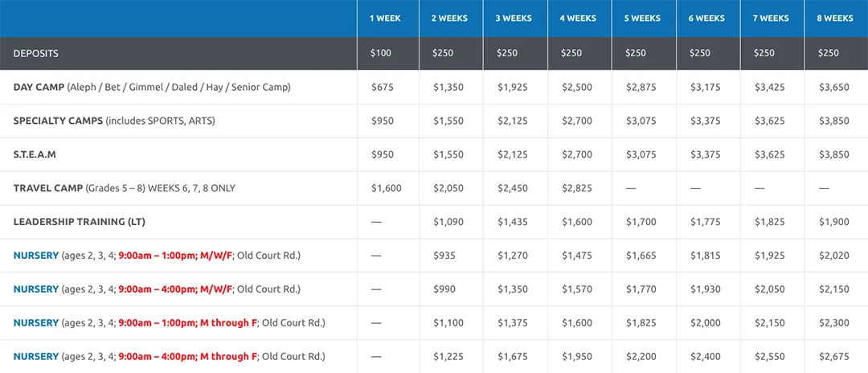Select the Day Camp $675 one-week price
The width and height of the screenshot is (868, 373).
pyautogui.click(x=381, y=87)
